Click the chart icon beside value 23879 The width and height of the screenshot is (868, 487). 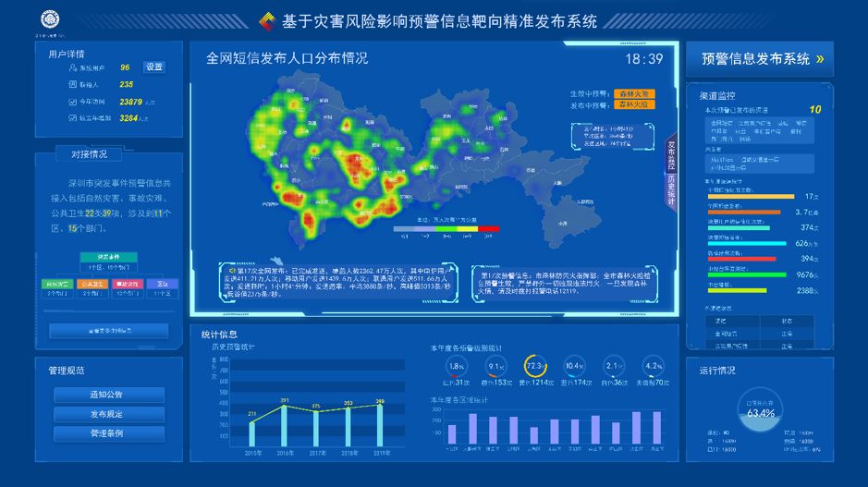coord(72,102)
